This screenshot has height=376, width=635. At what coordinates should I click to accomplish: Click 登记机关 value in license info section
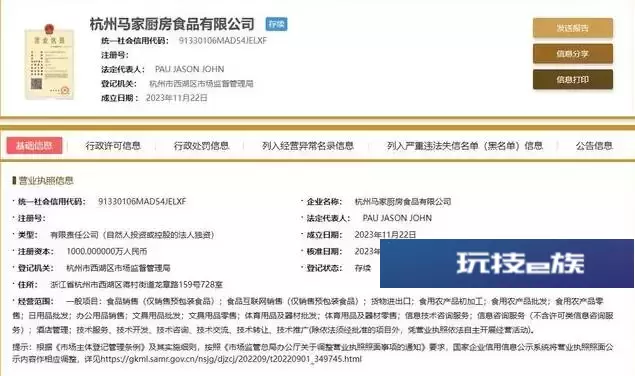(118, 268)
